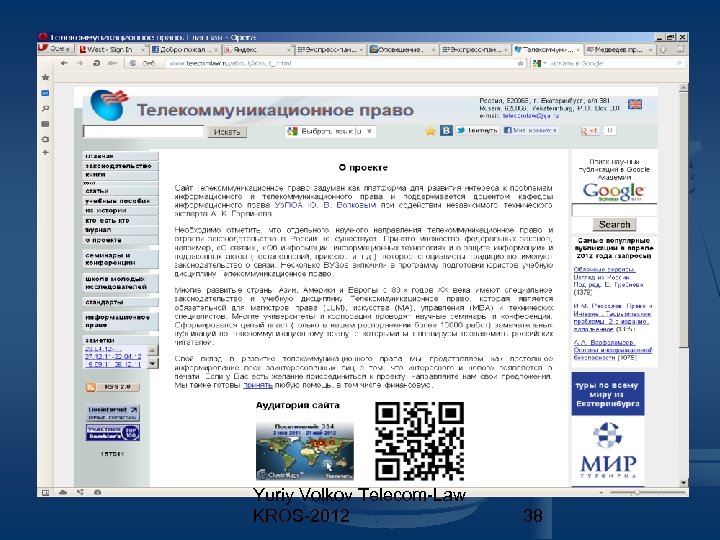Switch to the Добро пожаловать Facebook tab

[x=185, y=49]
